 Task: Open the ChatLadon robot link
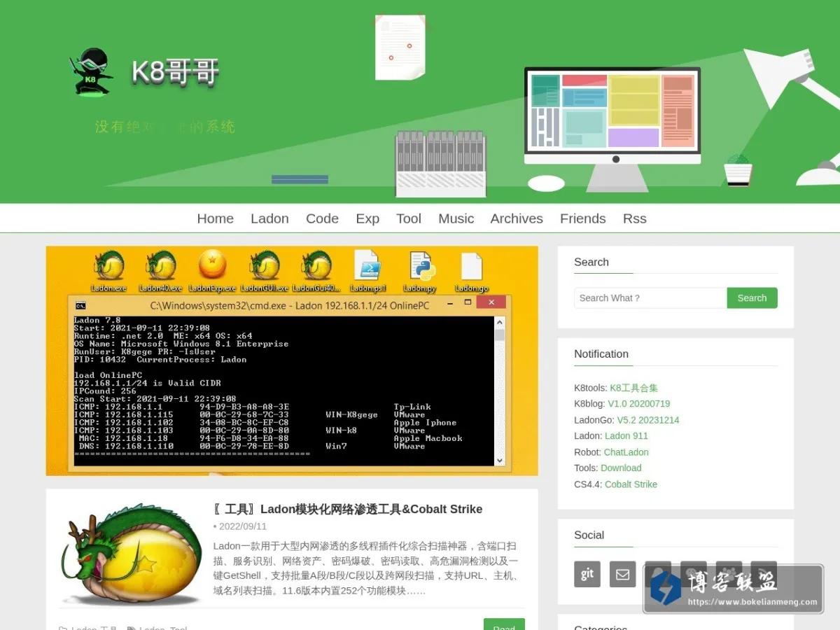(x=626, y=452)
